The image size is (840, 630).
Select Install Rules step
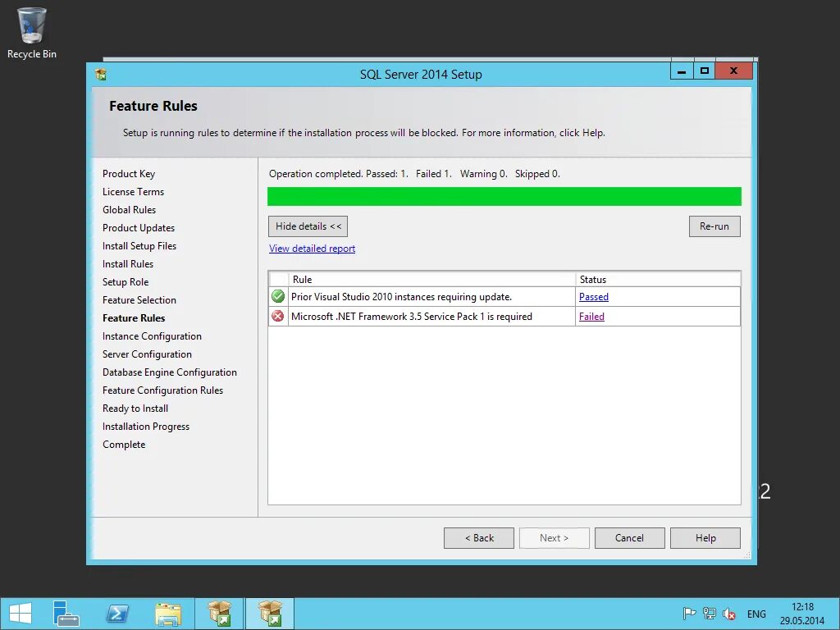(128, 264)
